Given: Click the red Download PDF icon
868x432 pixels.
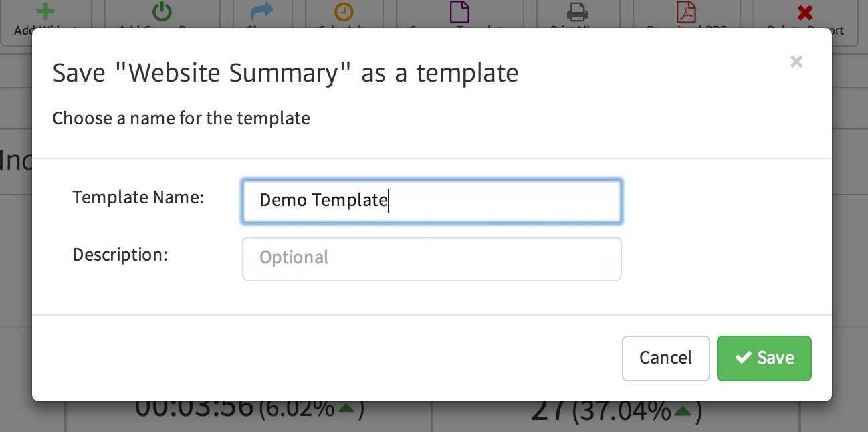Looking at the screenshot, I should point(686,12).
